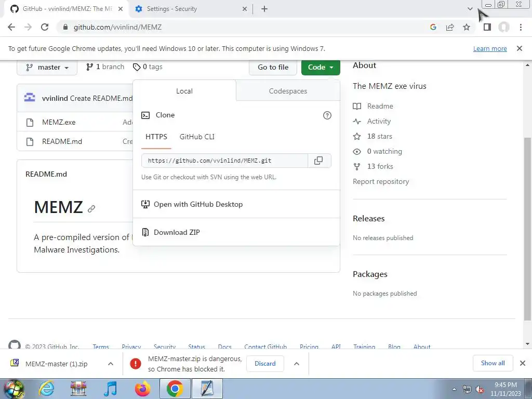View the 13 forks link

point(373,167)
